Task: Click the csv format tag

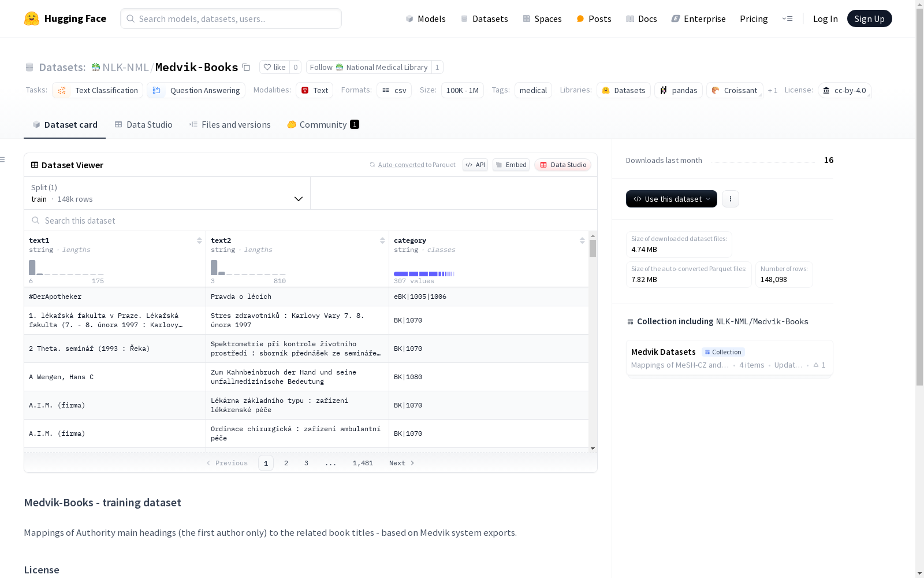Action: tap(394, 90)
